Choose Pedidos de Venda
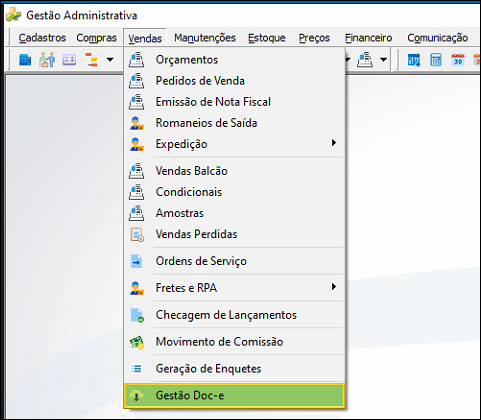This screenshot has height=420, width=481. click(x=234, y=81)
